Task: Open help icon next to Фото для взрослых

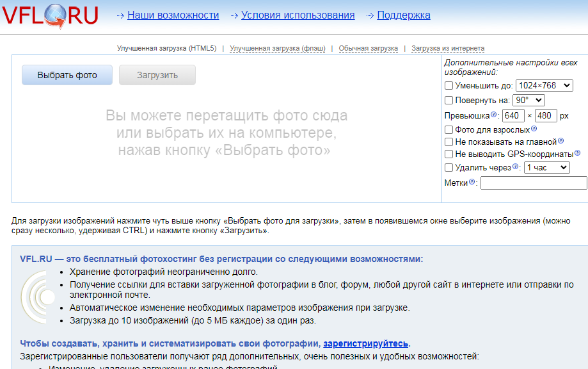Action: [x=534, y=129]
